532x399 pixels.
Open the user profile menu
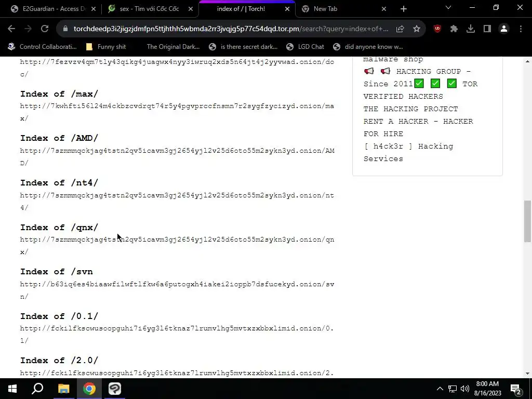(x=504, y=29)
